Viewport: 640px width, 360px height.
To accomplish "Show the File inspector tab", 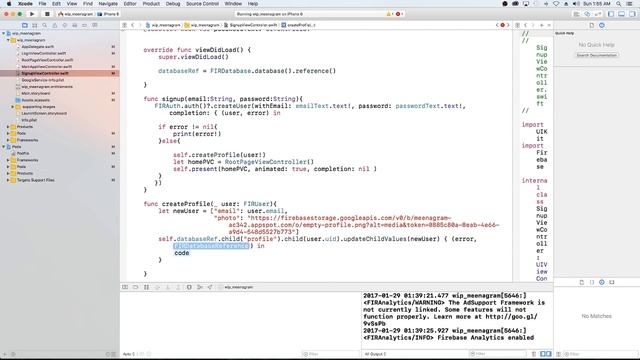I will pyautogui.click(x=591, y=25).
